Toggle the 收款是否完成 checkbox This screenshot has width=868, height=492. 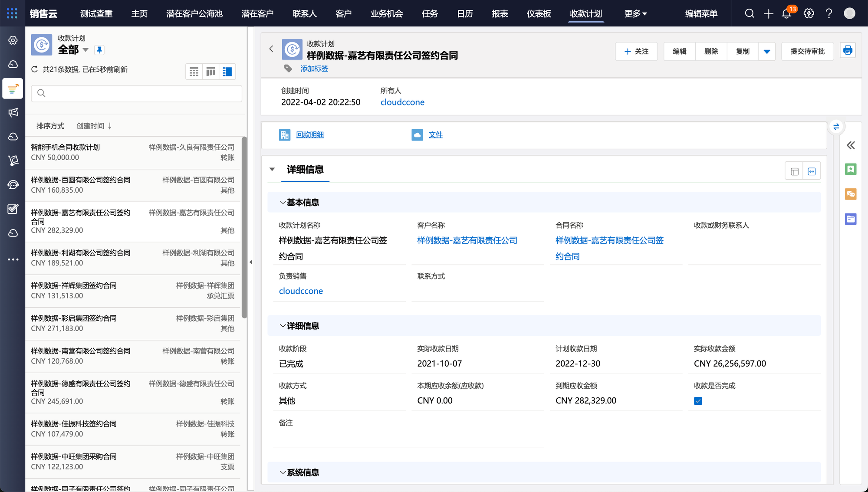[x=698, y=401]
